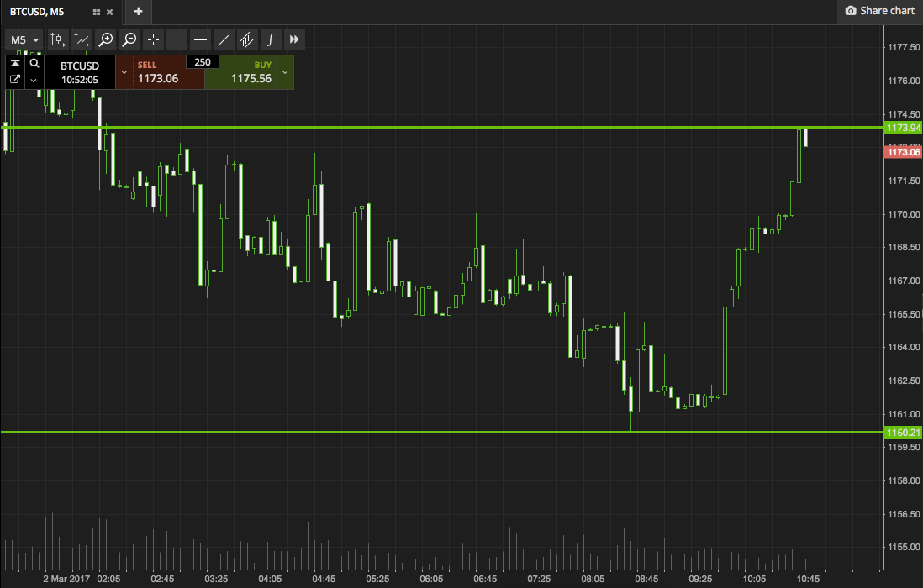Select the line chart type icon
Image resolution: width=923 pixels, height=588 pixels.
point(82,40)
